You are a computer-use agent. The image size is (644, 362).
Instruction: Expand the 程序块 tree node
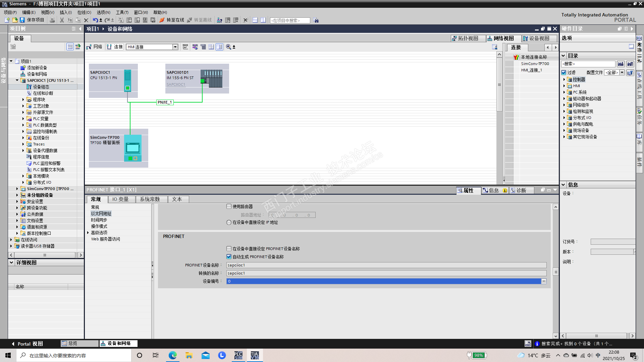click(x=23, y=100)
